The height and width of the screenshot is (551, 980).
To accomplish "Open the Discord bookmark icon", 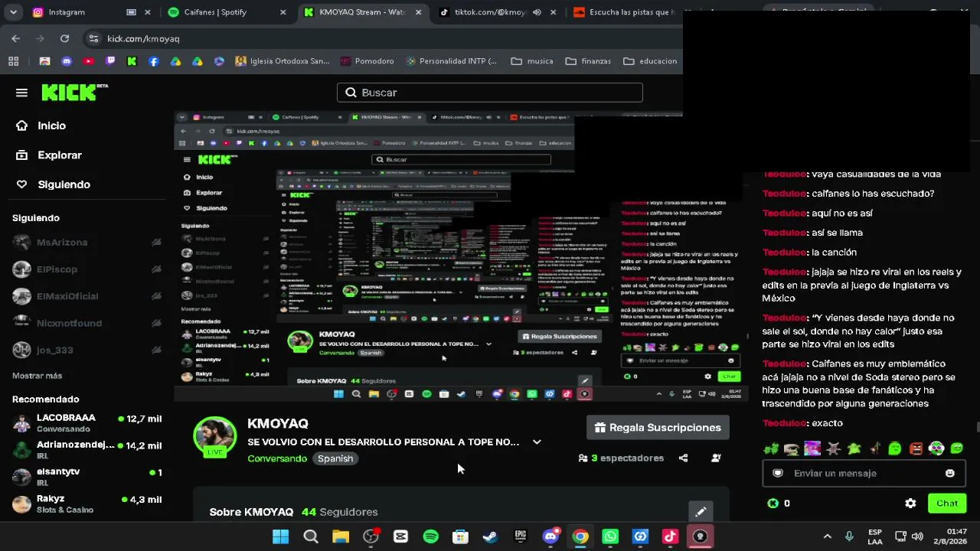I will [x=67, y=61].
